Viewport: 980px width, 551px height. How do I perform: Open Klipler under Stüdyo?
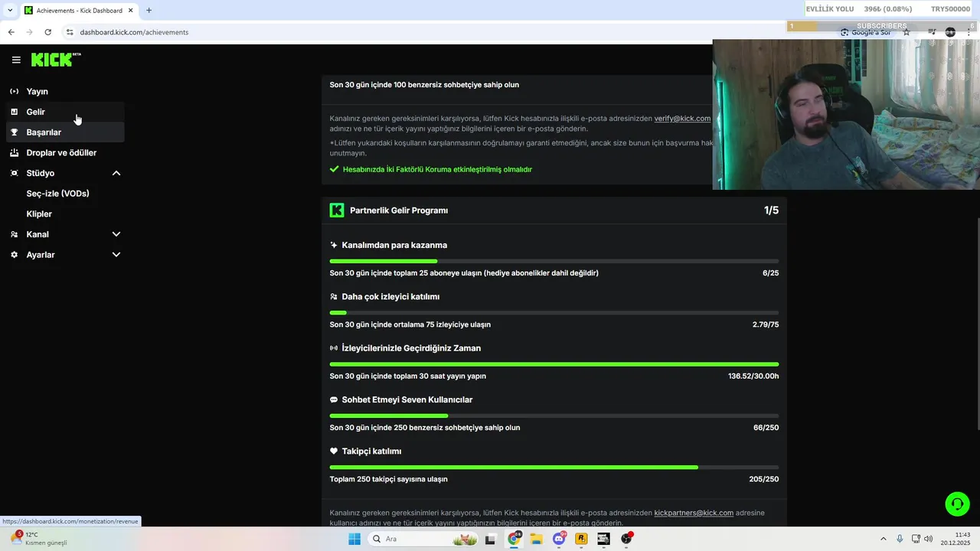pyautogui.click(x=39, y=214)
